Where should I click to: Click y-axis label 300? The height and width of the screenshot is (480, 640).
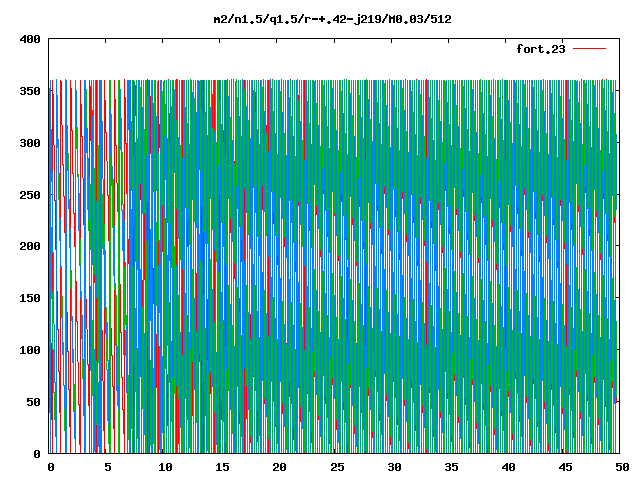(30, 143)
